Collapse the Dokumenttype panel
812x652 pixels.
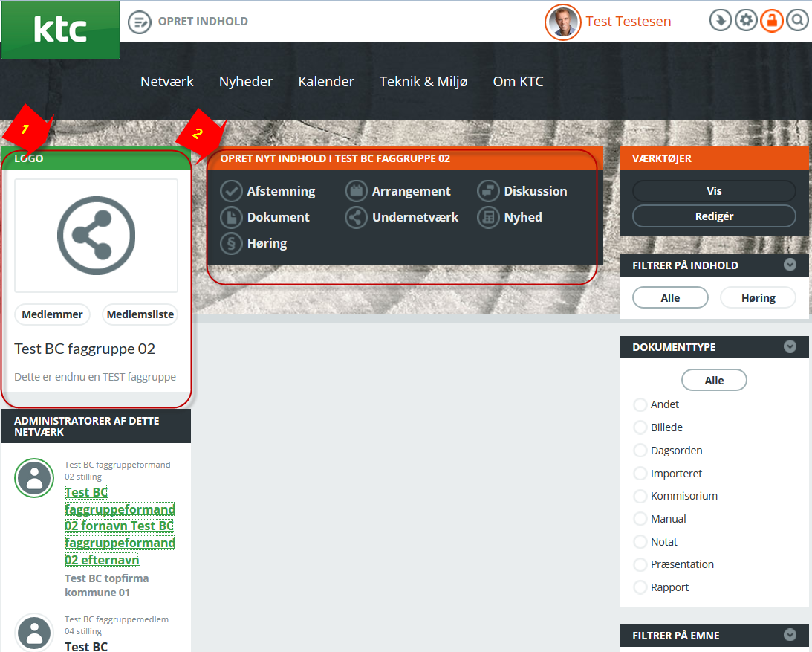coord(790,346)
